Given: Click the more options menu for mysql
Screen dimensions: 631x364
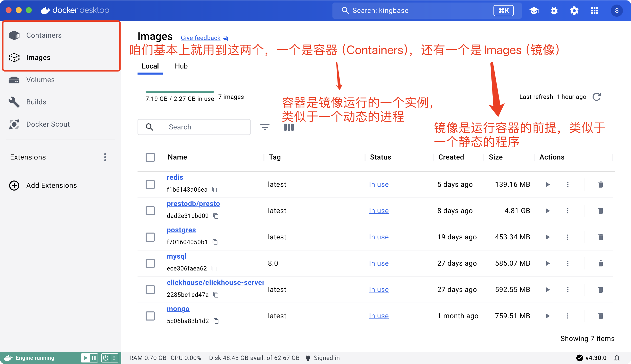Looking at the screenshot, I should (x=568, y=263).
